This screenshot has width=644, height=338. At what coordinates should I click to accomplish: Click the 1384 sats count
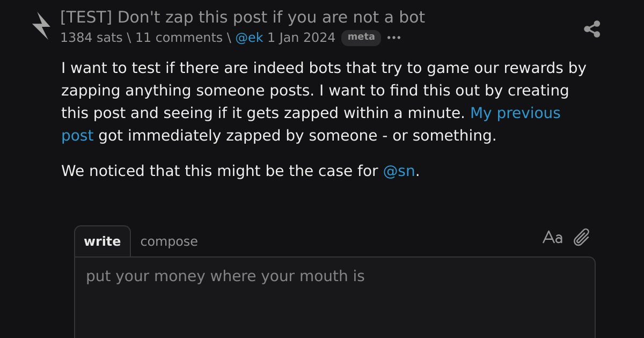(91, 38)
